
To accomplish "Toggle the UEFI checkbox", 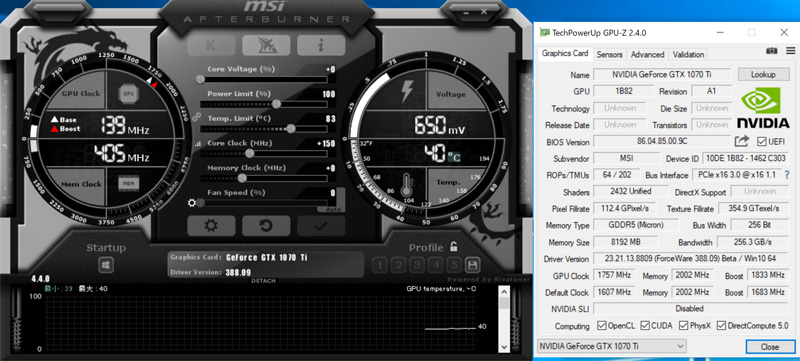I will (762, 141).
